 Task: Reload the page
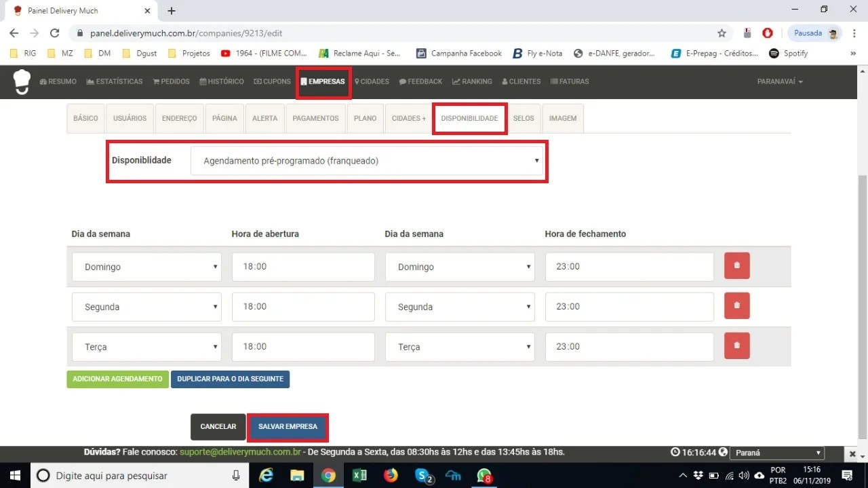pyautogui.click(x=55, y=33)
